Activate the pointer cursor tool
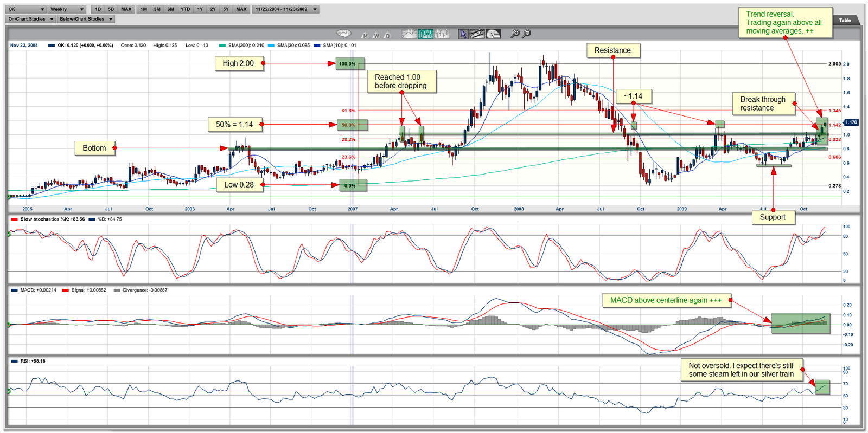 click(463, 34)
